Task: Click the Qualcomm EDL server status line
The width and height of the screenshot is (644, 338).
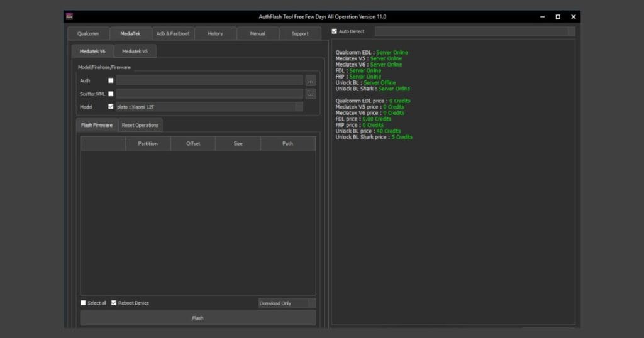Action: (372, 53)
